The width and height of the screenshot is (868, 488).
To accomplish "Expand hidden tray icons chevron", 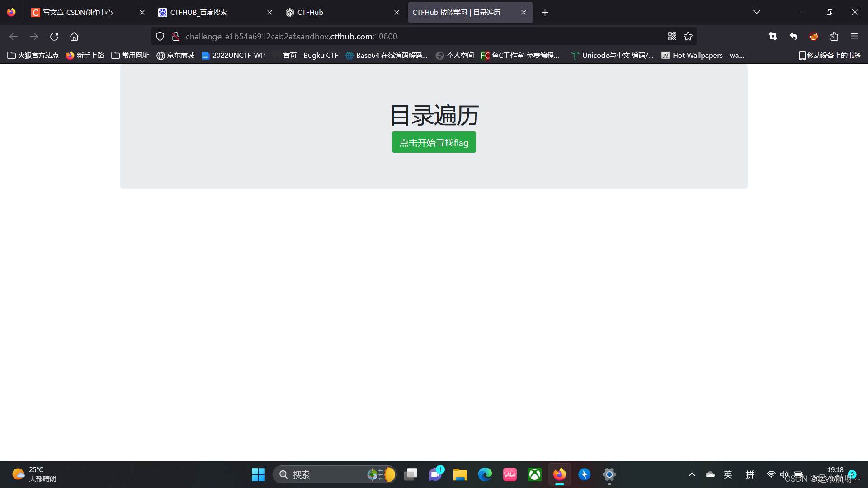I will [x=692, y=474].
